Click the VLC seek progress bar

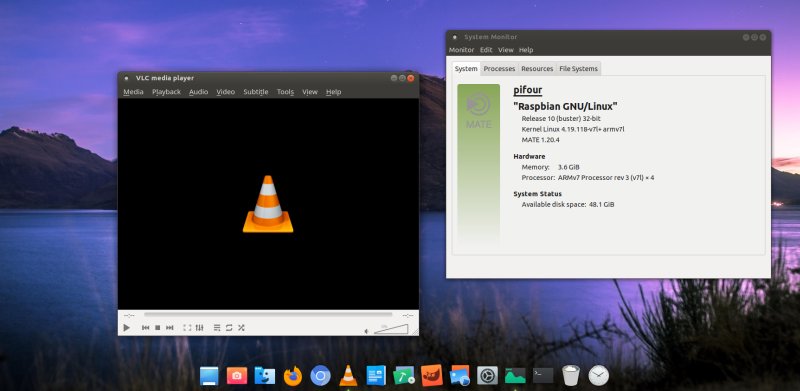[x=268, y=315]
